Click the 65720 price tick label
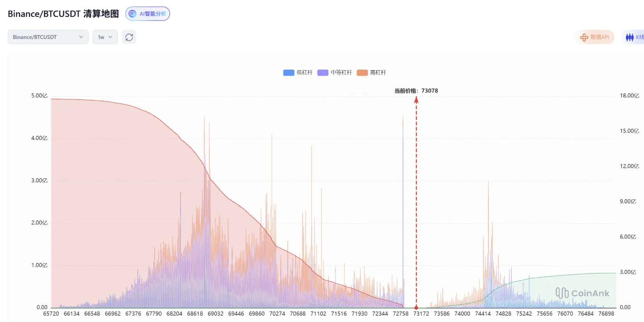The width and height of the screenshot is (644, 322). pos(51,314)
